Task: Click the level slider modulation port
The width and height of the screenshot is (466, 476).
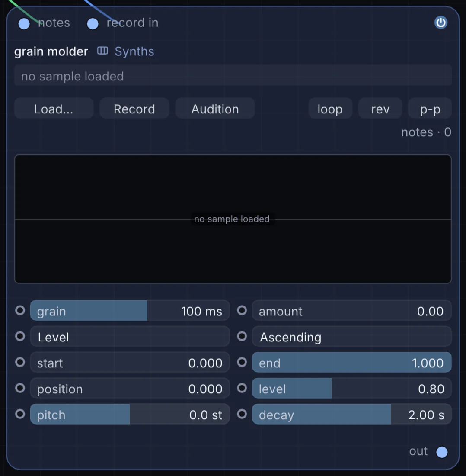Action: pyautogui.click(x=242, y=388)
